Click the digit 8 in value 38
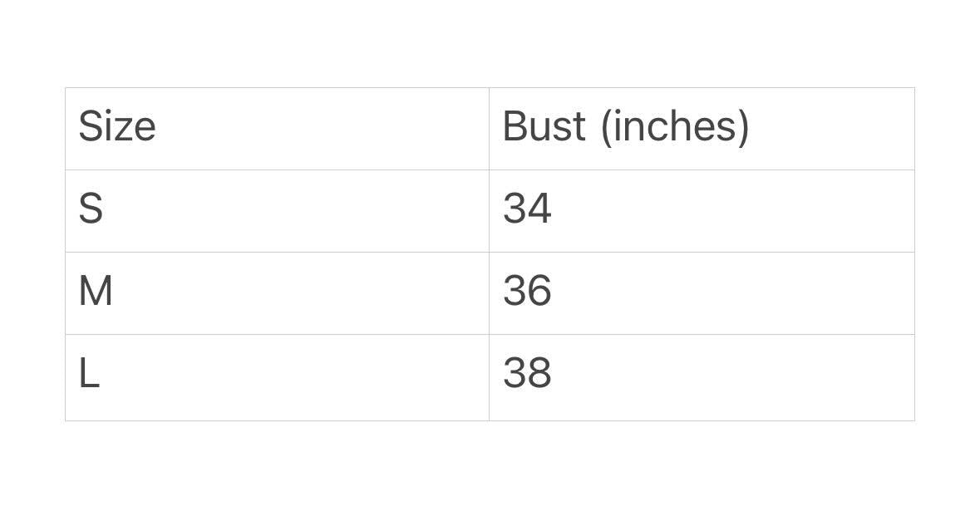This screenshot has width=980, height=511. pyautogui.click(x=539, y=373)
